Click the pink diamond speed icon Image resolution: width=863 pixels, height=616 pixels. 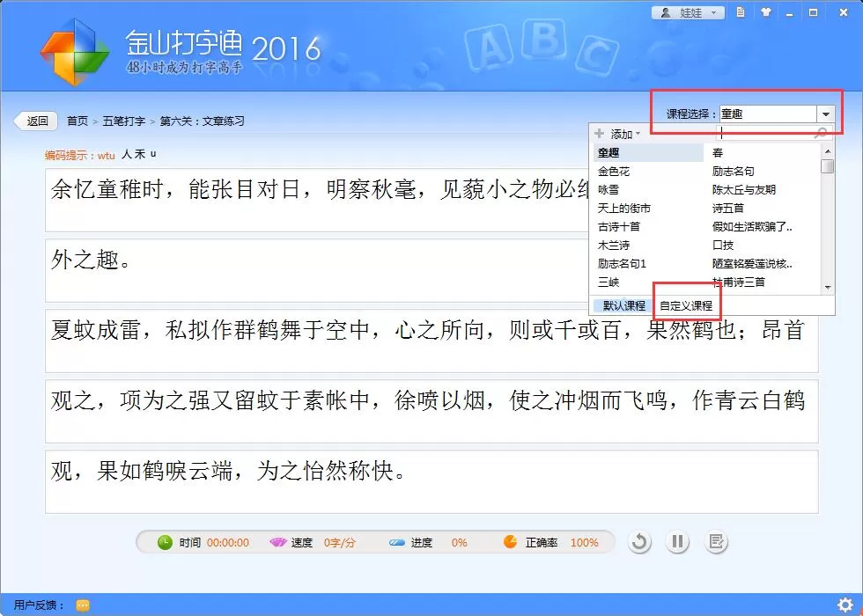(278, 542)
